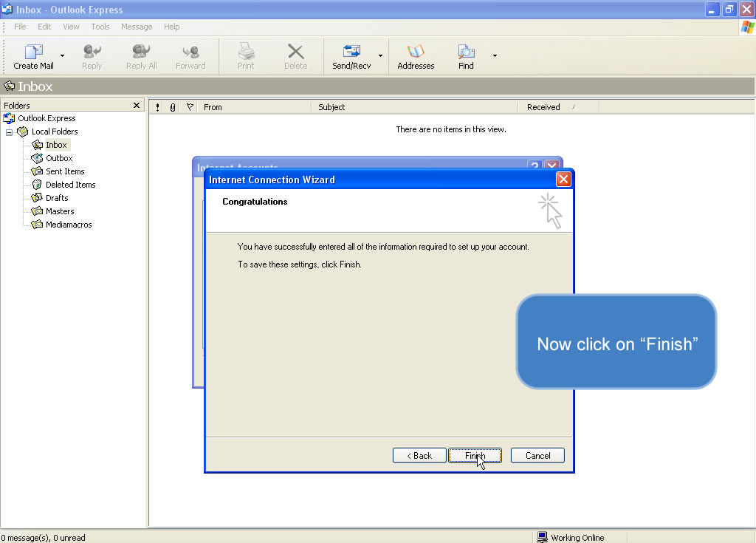Viewport: 756px width, 543px height.
Task: Click the Send/Recv toolbar icon
Action: pos(351,52)
